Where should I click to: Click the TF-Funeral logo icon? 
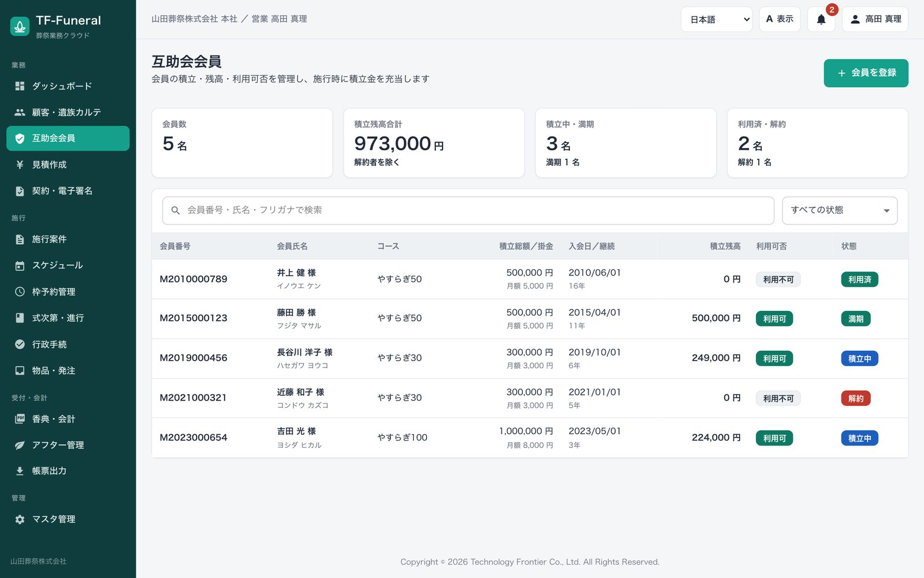20,26
